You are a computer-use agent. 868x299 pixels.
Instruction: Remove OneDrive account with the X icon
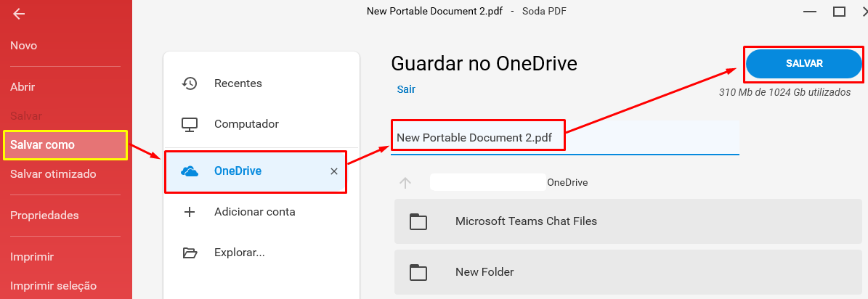334,171
